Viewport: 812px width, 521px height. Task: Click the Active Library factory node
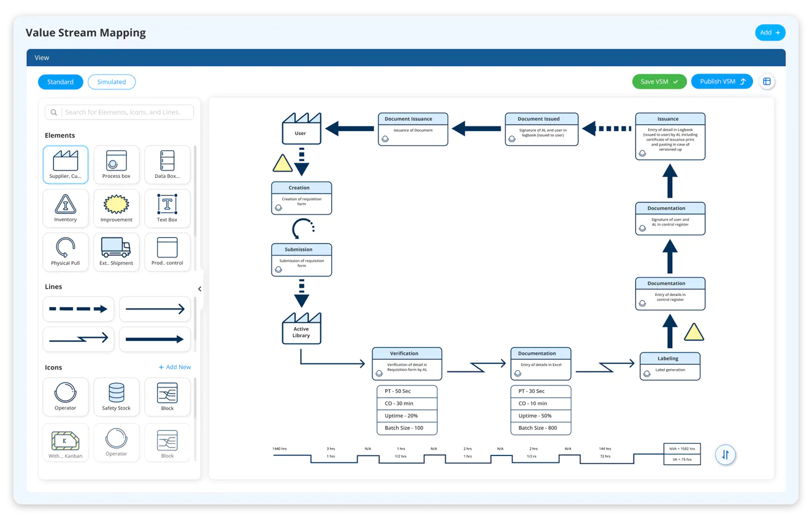[301, 328]
